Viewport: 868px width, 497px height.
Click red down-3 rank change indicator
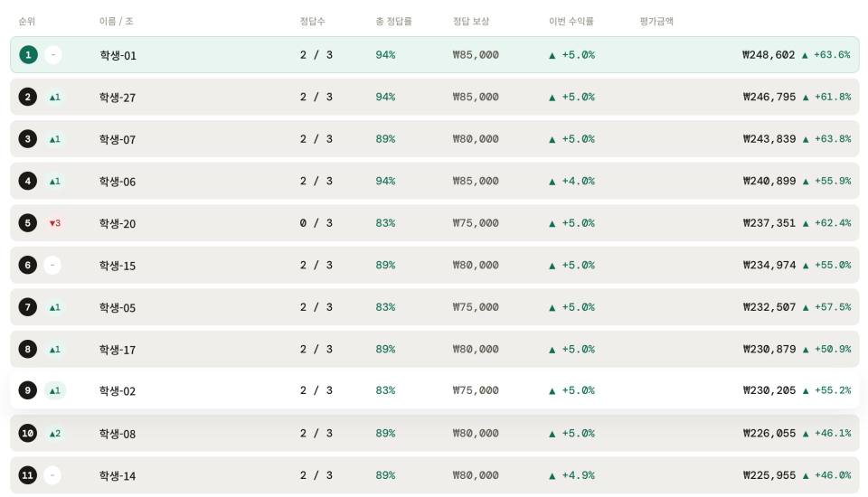coord(55,223)
